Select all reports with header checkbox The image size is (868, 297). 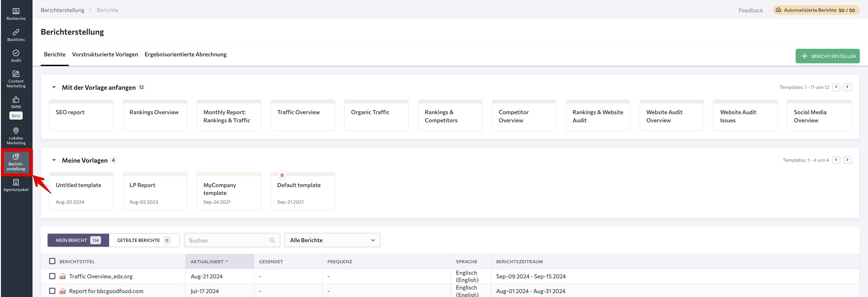[52, 261]
